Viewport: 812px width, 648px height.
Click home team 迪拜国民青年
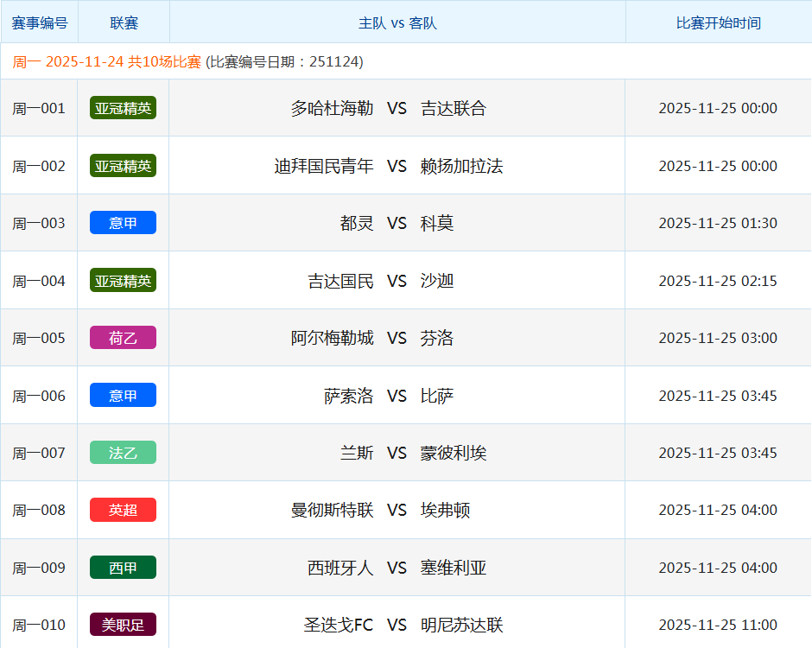[x=324, y=166]
